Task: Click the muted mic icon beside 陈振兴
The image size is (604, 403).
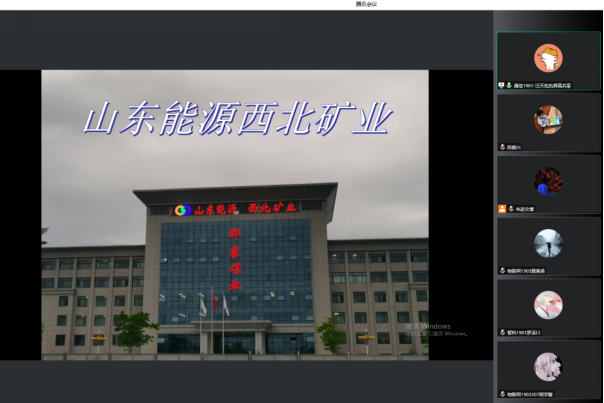Action: (502, 147)
